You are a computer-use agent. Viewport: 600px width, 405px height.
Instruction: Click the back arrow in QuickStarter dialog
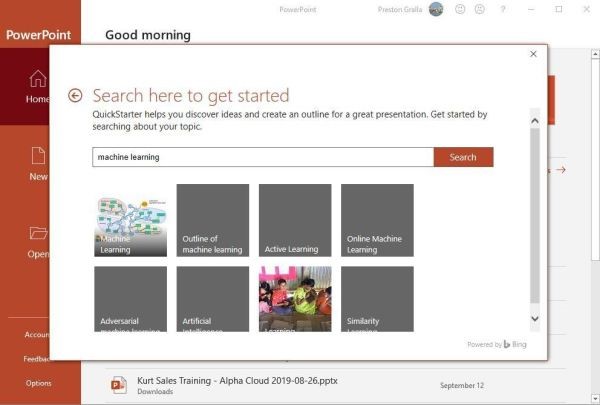click(75, 96)
